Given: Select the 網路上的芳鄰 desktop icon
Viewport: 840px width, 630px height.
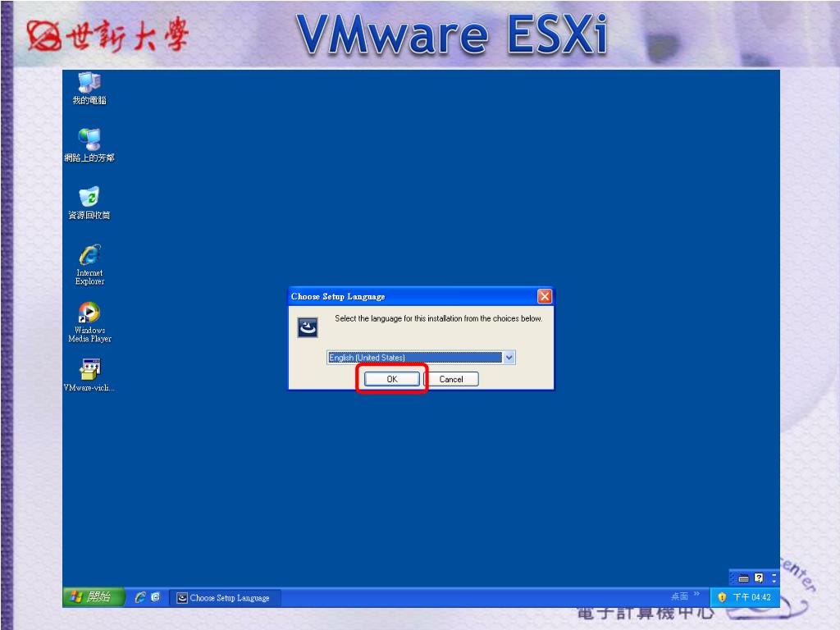Looking at the screenshot, I should click(x=89, y=145).
